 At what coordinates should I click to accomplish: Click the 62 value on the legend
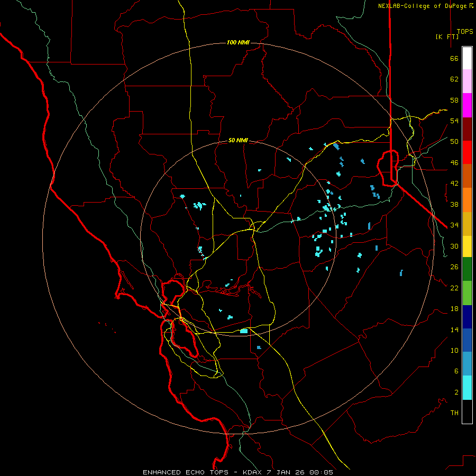coord(454,79)
